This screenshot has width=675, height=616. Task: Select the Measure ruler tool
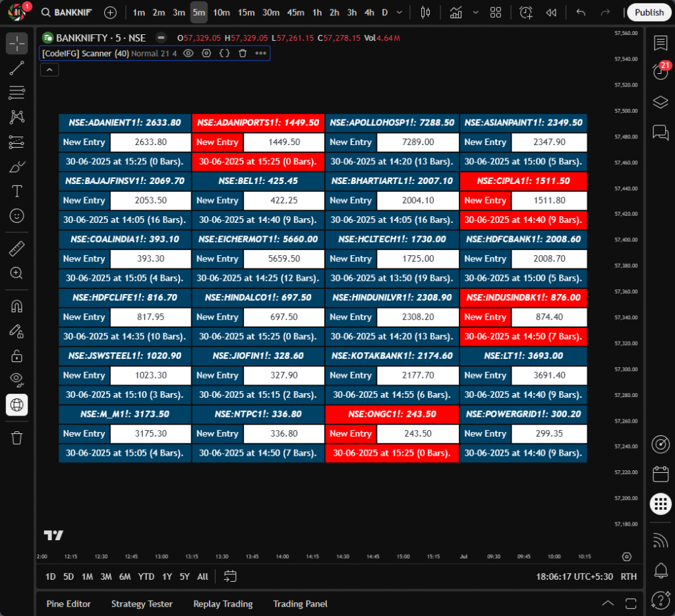[16, 249]
